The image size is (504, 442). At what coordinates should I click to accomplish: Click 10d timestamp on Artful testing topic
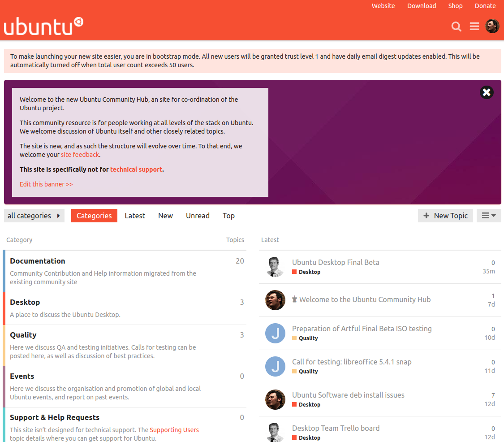point(490,338)
